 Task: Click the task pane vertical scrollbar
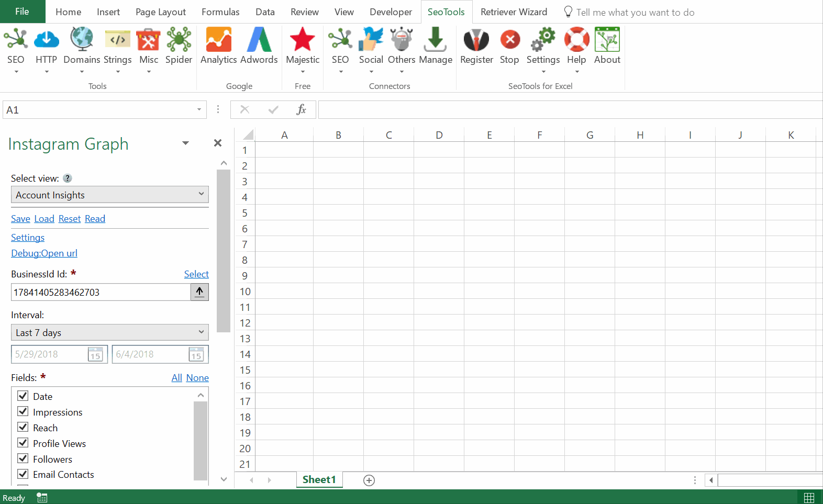coord(224,251)
